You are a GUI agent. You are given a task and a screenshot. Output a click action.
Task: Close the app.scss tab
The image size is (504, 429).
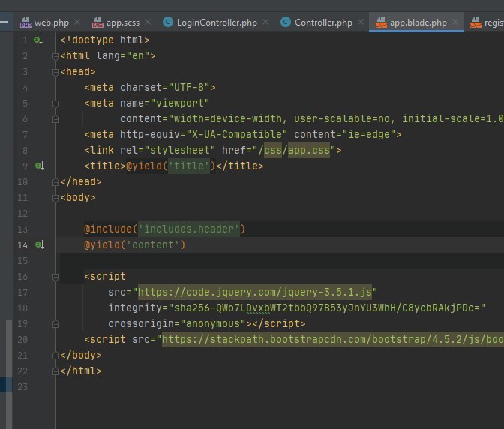coord(148,22)
